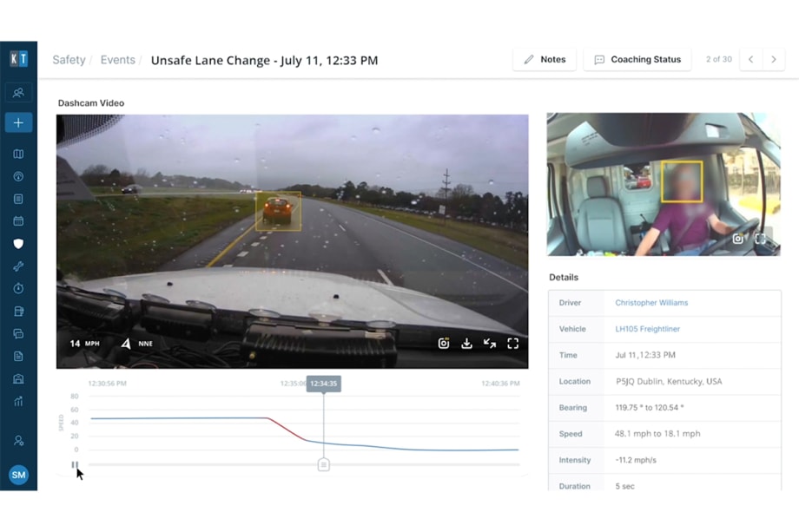Go back to previous event with left chevron

(x=750, y=59)
